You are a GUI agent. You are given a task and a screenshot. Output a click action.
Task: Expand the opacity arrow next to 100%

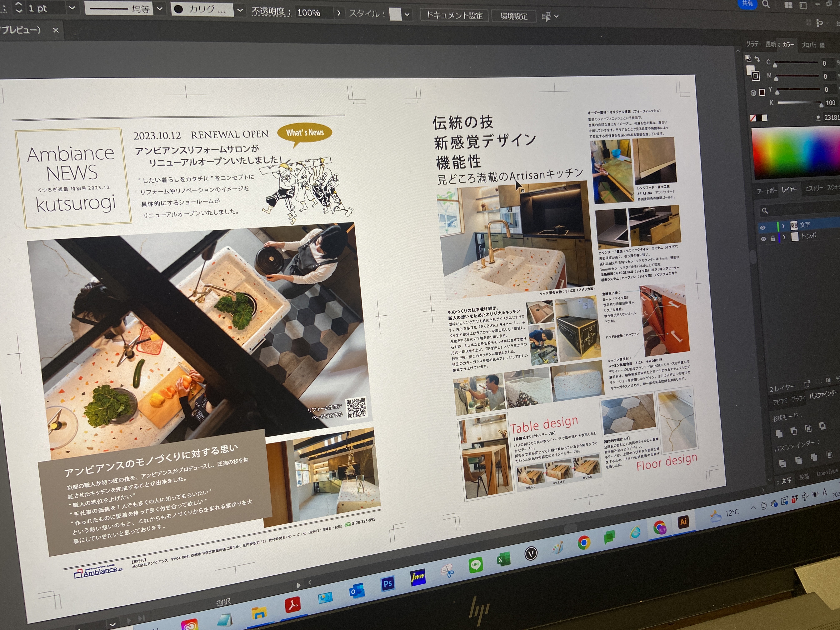(x=339, y=13)
